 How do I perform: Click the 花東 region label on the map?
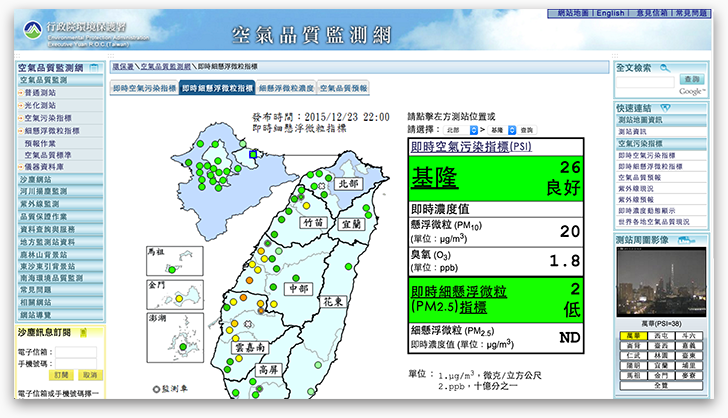pos(333,302)
